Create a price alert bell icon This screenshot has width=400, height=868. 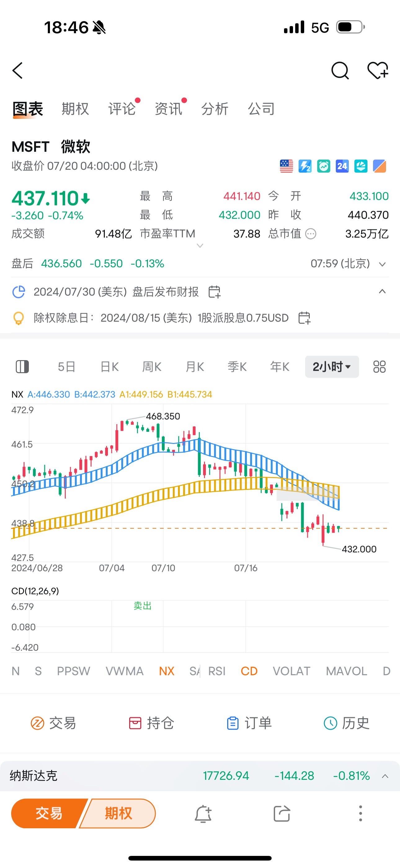tap(203, 814)
